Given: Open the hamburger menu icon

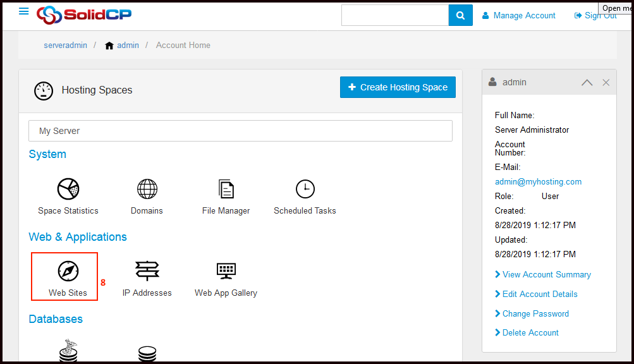Looking at the screenshot, I should point(24,11).
